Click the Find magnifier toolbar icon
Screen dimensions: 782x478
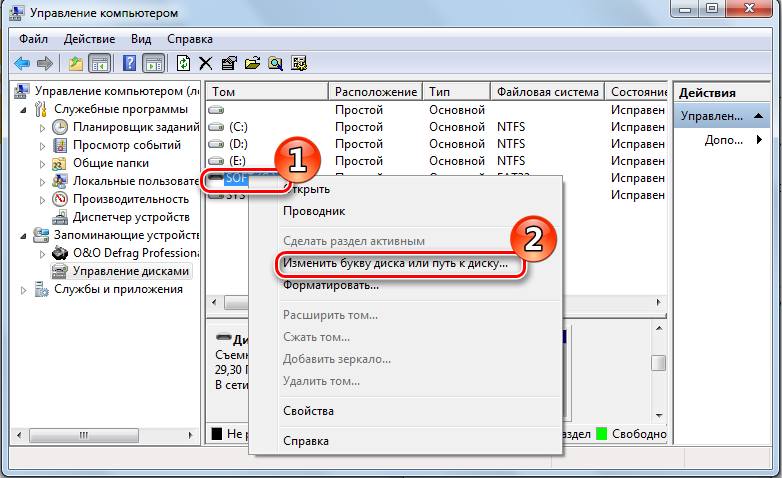tap(275, 63)
